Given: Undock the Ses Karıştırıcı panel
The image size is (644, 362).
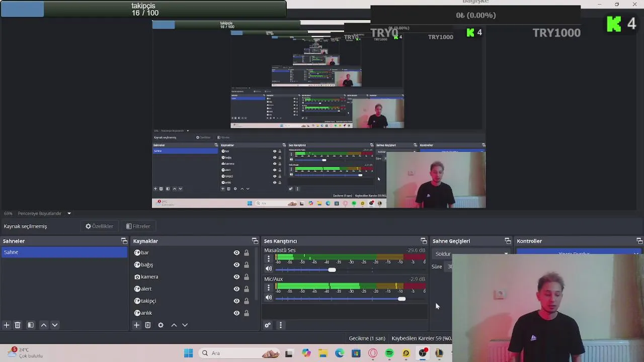Looking at the screenshot, I should [424, 241].
